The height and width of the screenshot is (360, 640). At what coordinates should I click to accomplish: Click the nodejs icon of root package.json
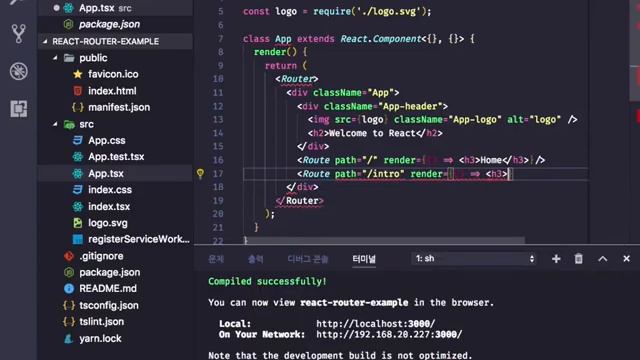69,272
